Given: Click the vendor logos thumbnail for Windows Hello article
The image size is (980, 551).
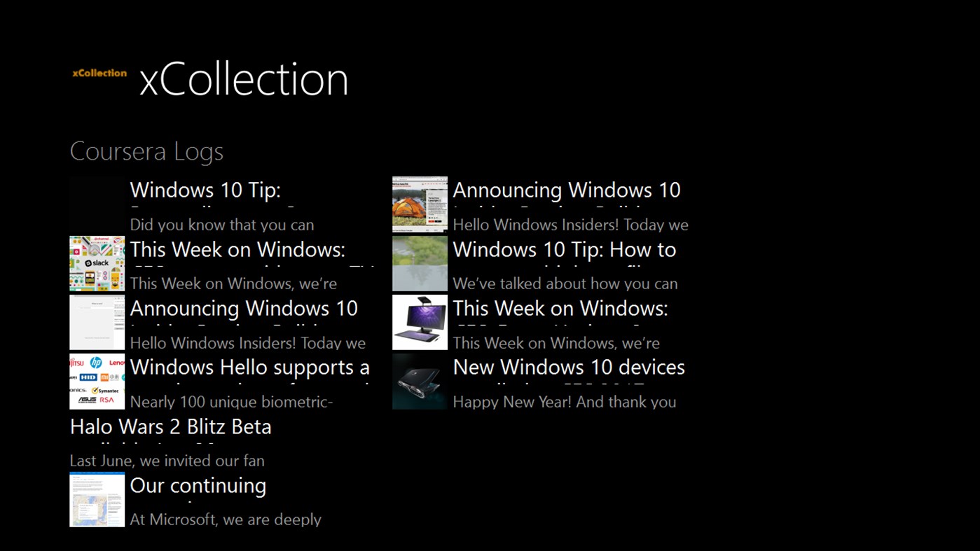Looking at the screenshot, I should point(97,382).
